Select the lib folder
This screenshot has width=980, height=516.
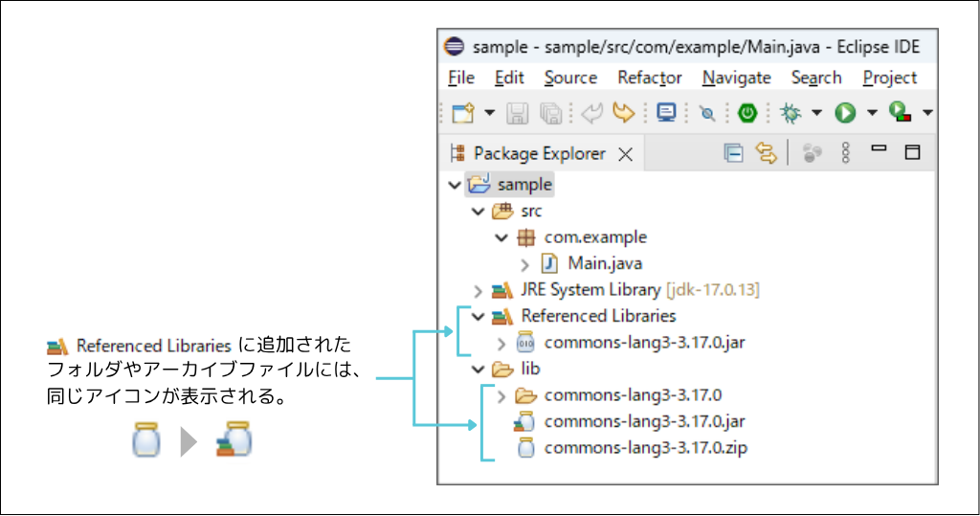click(x=530, y=369)
